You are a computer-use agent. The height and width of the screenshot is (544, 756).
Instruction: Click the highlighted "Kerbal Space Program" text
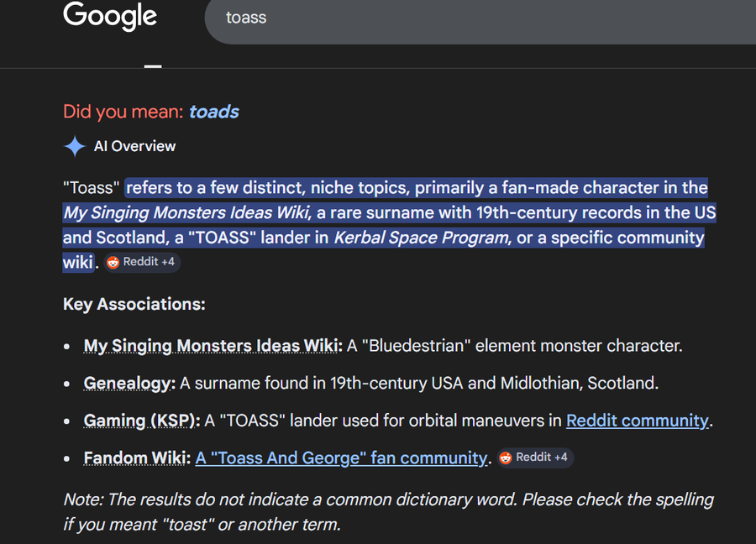pyautogui.click(x=421, y=238)
